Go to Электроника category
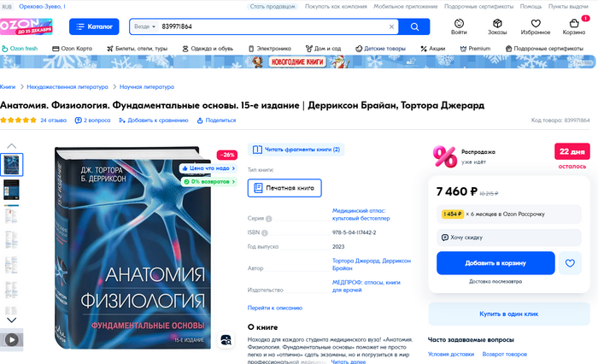 270,49
